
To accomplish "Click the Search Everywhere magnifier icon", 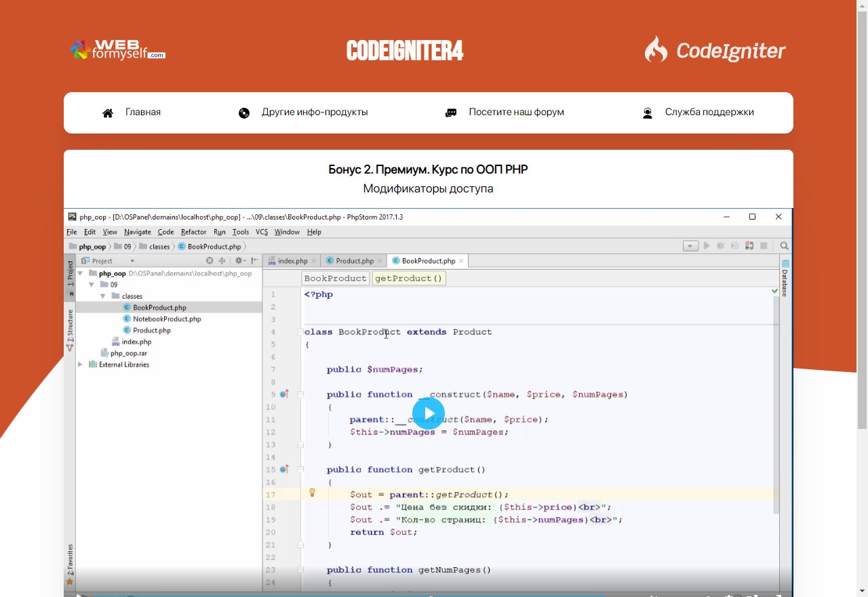I will [784, 246].
